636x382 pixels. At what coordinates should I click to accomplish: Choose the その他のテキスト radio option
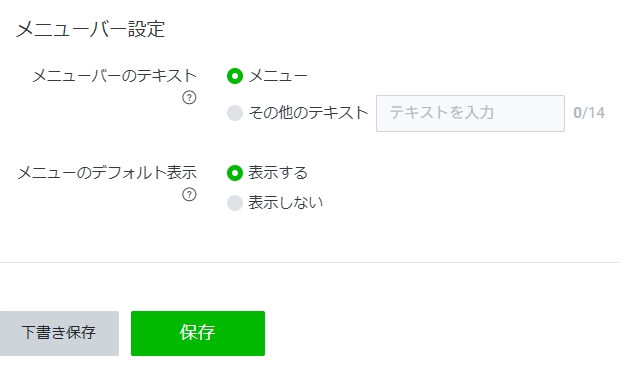coord(235,113)
